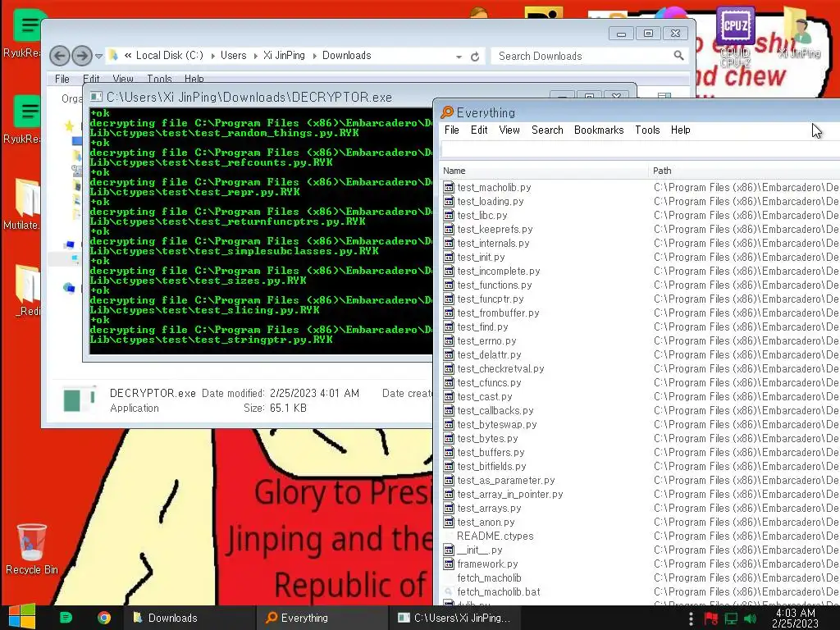Viewport: 840px width, 630px height.
Task: Switch to DECRYPTOR console taskbar button
Action: point(454,618)
